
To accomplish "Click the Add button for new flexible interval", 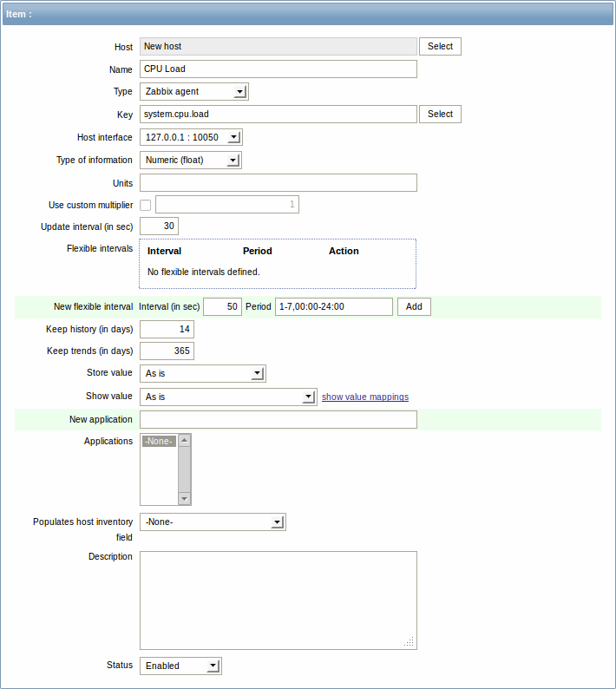I will [414, 306].
